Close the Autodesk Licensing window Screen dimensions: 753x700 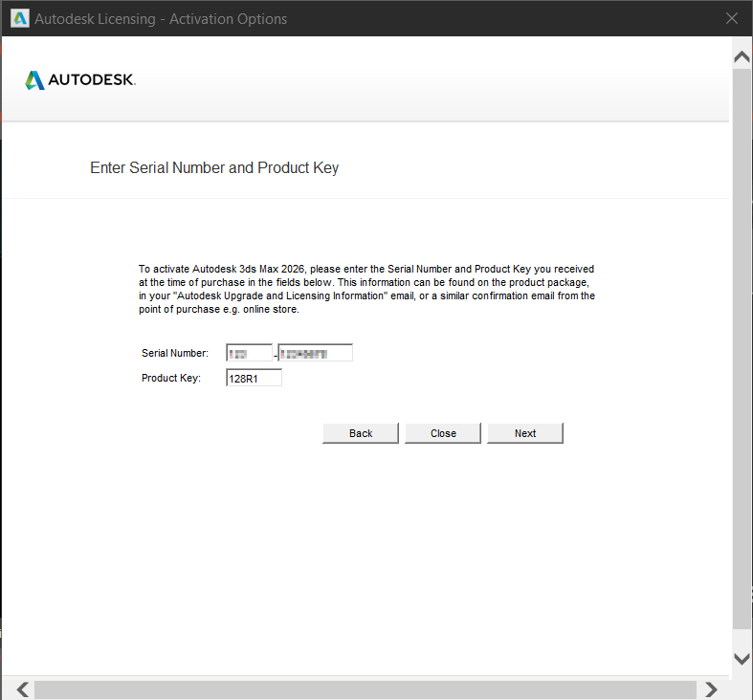[x=731, y=18]
